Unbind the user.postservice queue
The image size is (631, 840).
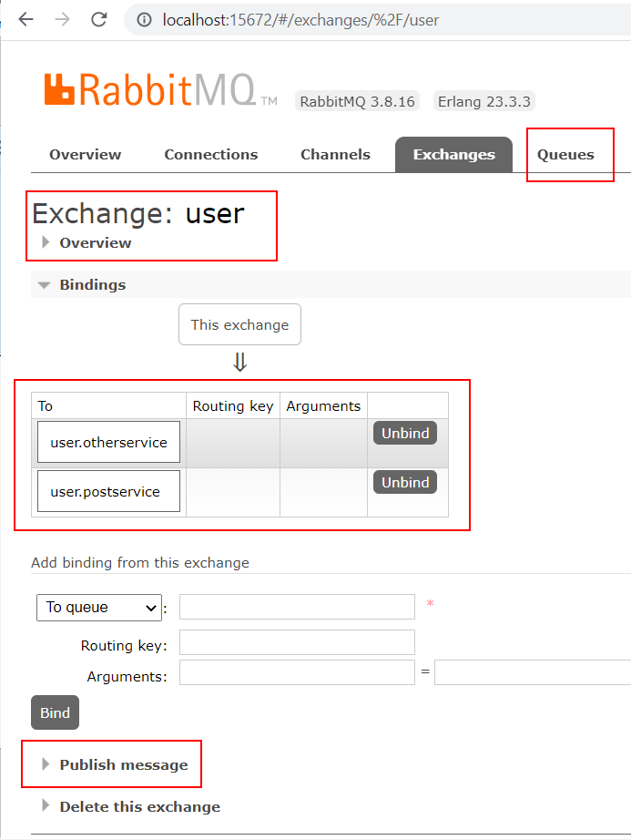[405, 482]
